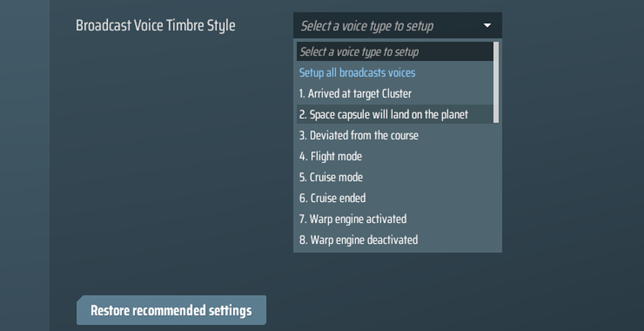This screenshot has width=644, height=331.
Task: Select '2. Space capsule will land on the planet'
Action: pyautogui.click(x=383, y=114)
